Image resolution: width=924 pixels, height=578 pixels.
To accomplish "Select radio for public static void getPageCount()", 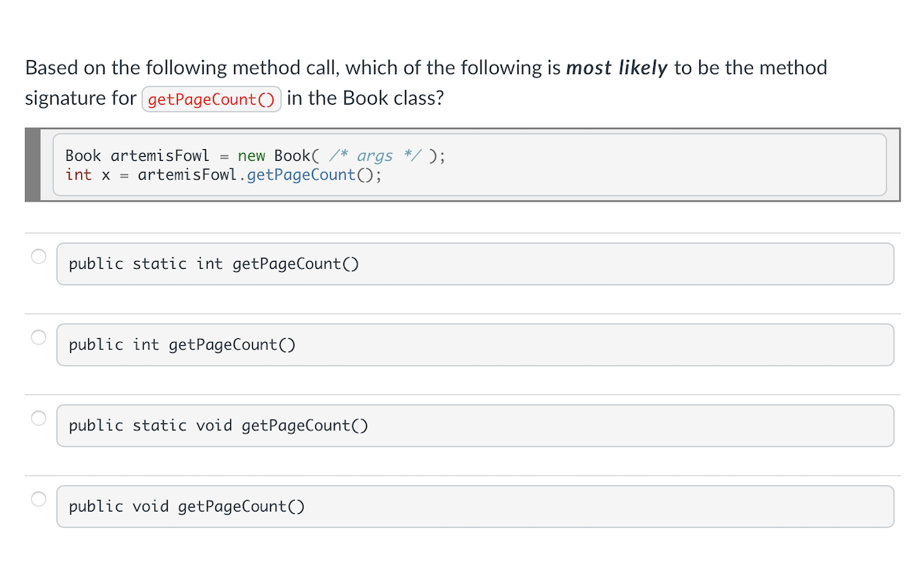I will [x=38, y=418].
